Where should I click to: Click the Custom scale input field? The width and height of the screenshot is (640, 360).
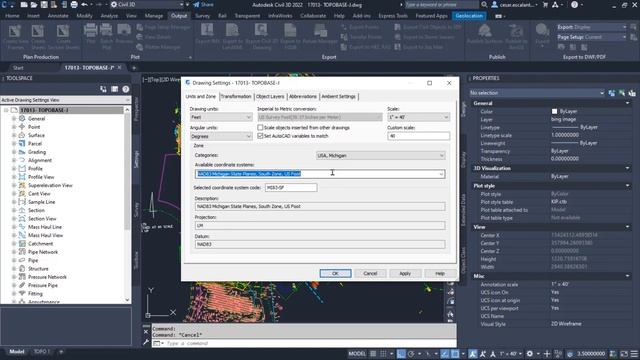(x=418, y=136)
